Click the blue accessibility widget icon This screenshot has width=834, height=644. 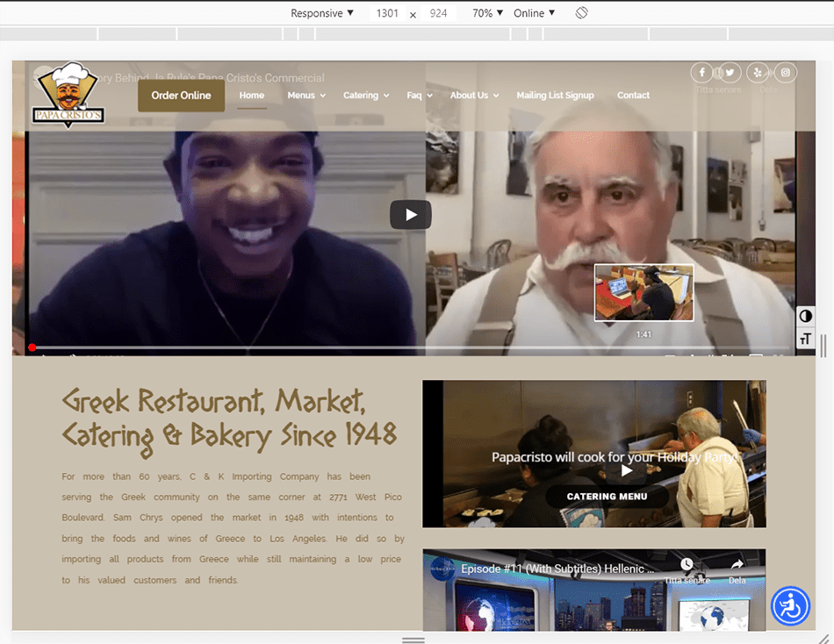[790, 606]
